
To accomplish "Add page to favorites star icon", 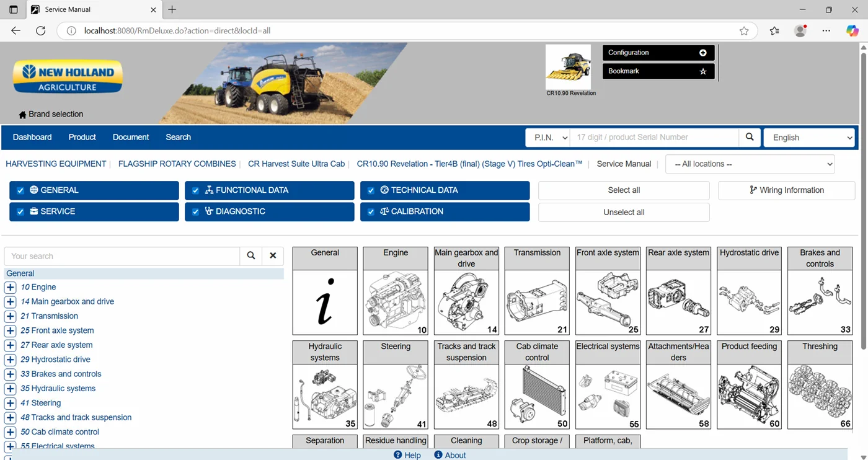I will (x=744, y=31).
